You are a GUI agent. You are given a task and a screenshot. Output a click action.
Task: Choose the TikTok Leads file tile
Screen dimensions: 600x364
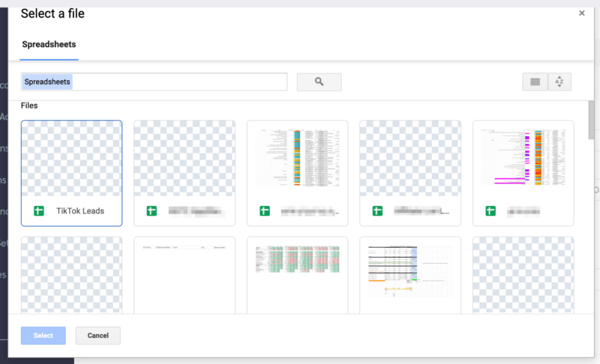click(x=71, y=172)
